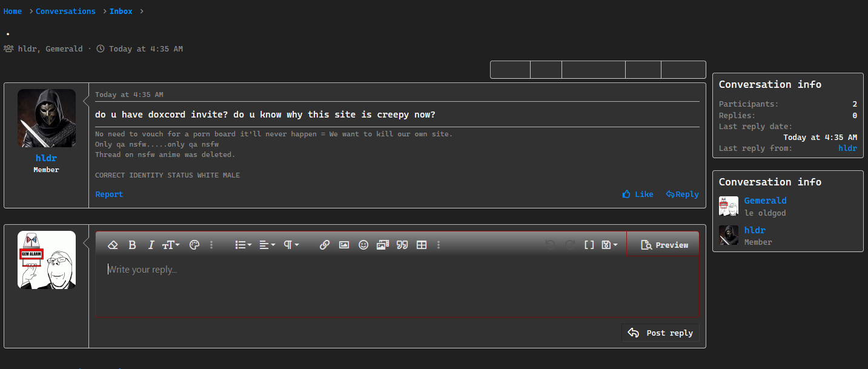The width and height of the screenshot is (868, 369).
Task: Open paragraph format dropdown
Action: [x=291, y=245]
